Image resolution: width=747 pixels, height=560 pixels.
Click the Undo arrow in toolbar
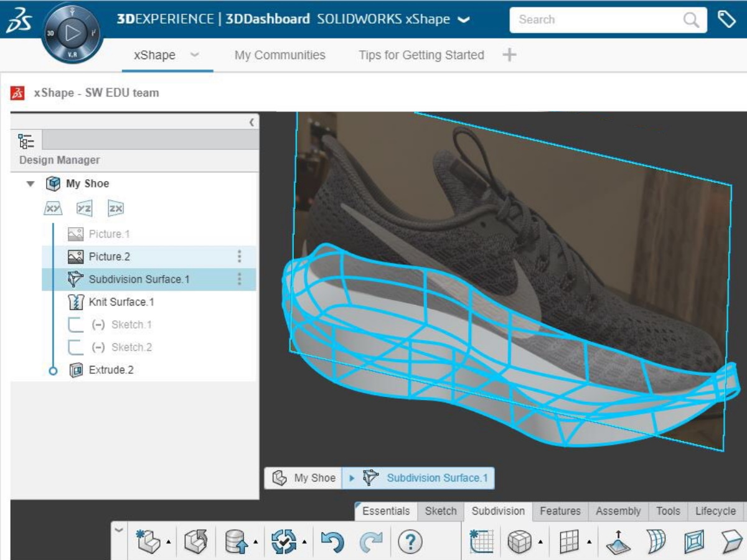click(x=332, y=542)
